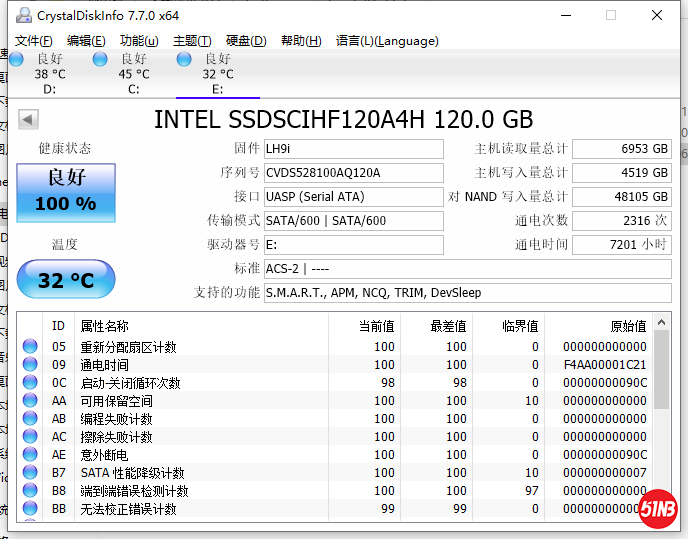Screen dimensions: 688x539
Task: Click the status orb for attribute AA
Action: [30, 401]
